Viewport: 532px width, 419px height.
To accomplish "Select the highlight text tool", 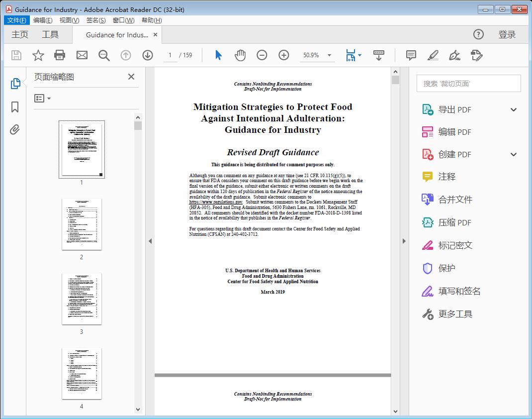I will click(433, 55).
